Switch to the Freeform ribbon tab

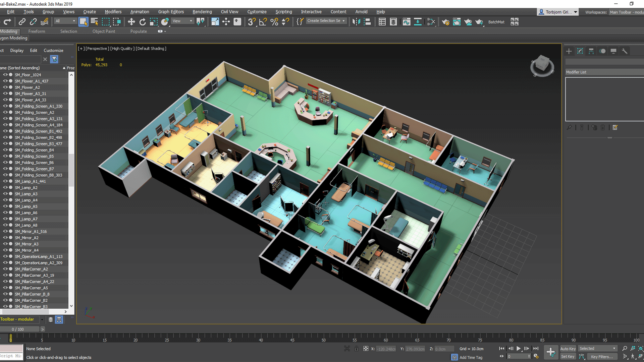coord(37,31)
